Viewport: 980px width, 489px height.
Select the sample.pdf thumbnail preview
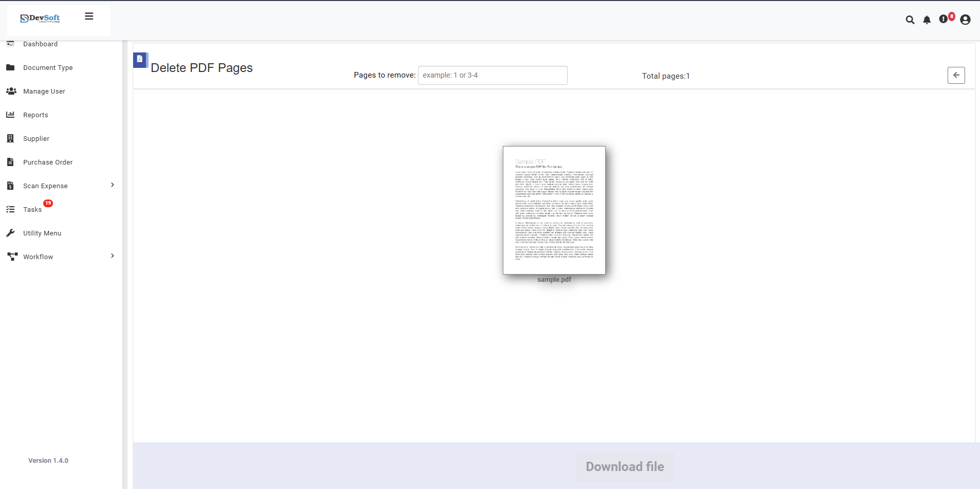[554, 210]
